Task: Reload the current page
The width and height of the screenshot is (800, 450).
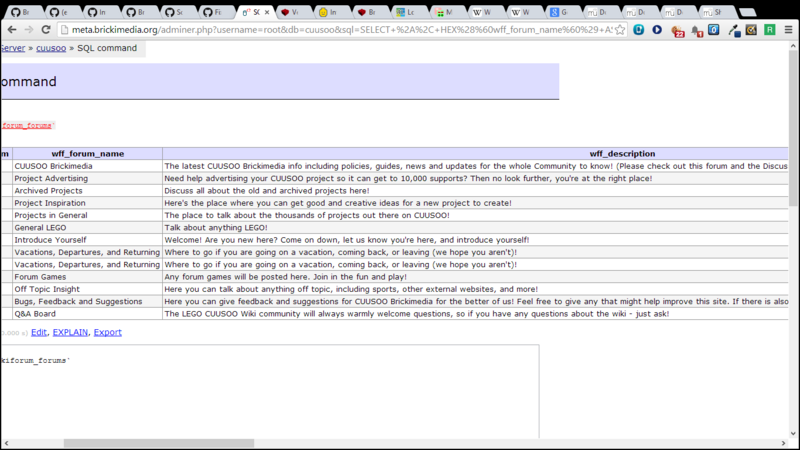Action: tap(46, 30)
